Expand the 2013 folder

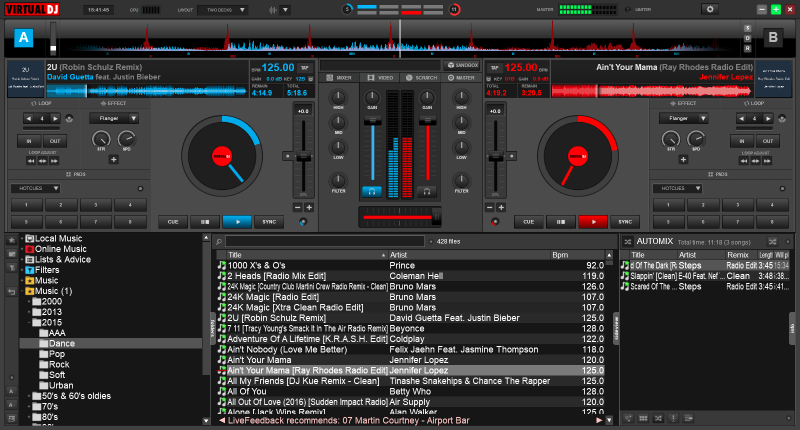click(29, 312)
